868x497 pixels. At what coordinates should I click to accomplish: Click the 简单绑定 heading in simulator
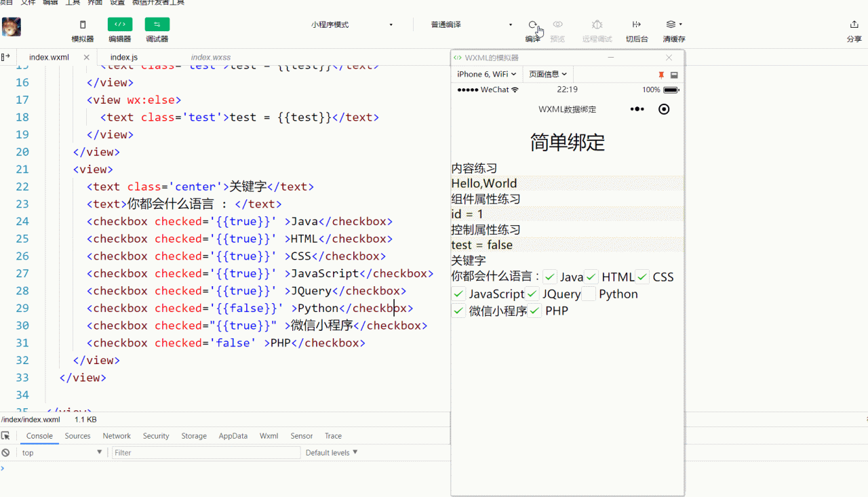[x=568, y=142]
